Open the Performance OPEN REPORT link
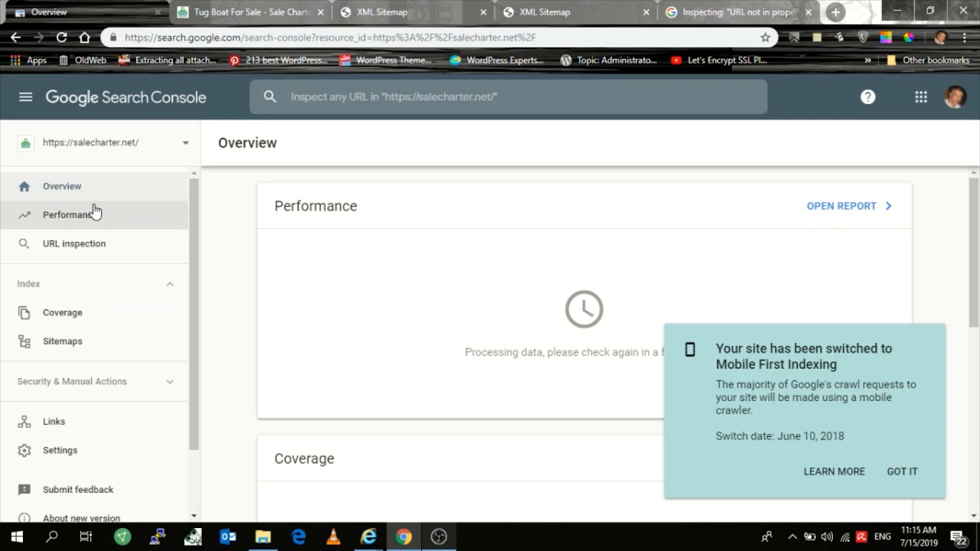980x551 pixels. (x=849, y=206)
